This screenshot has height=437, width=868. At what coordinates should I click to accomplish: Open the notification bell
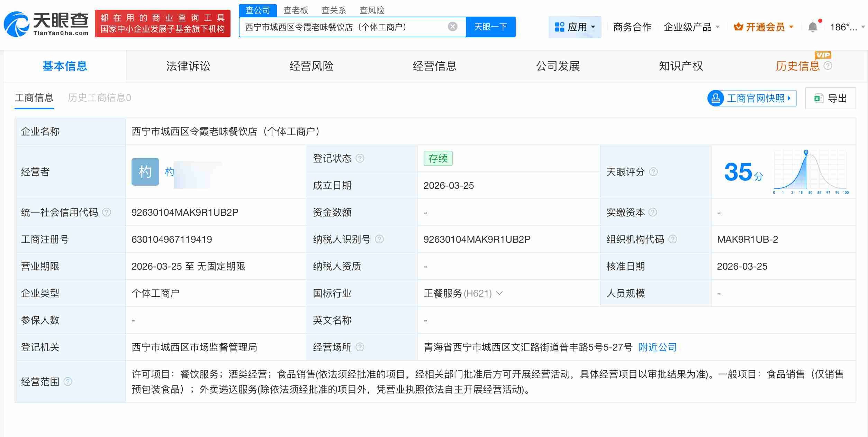pos(813,27)
